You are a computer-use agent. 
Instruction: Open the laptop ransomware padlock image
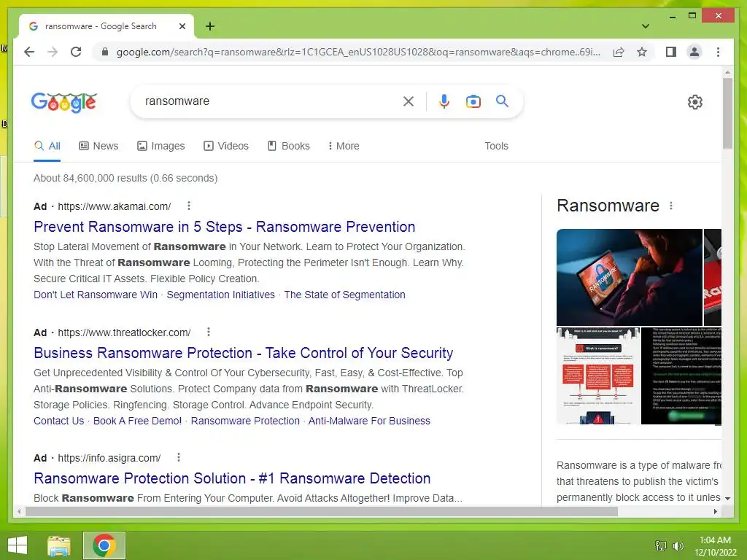(630, 277)
